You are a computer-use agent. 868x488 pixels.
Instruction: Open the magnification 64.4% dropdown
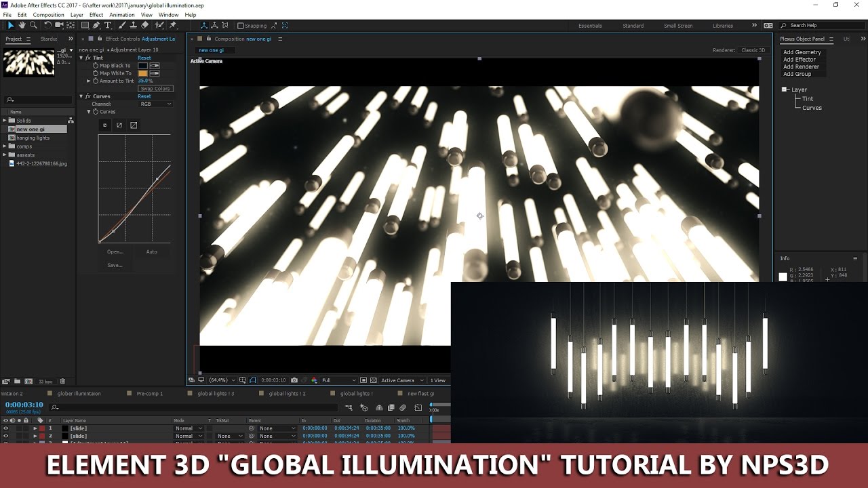[x=222, y=380]
